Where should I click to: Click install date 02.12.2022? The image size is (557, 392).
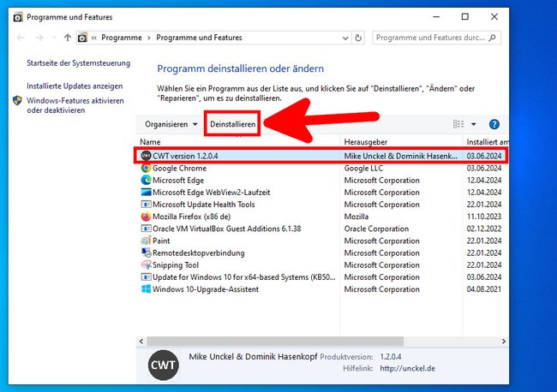[484, 229]
